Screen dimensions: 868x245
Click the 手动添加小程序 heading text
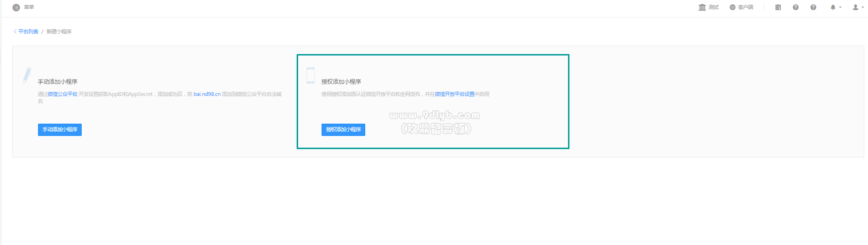point(58,82)
